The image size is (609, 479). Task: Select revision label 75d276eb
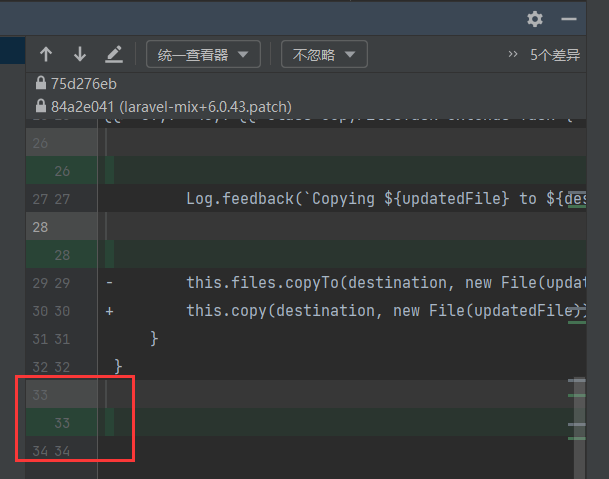click(84, 84)
